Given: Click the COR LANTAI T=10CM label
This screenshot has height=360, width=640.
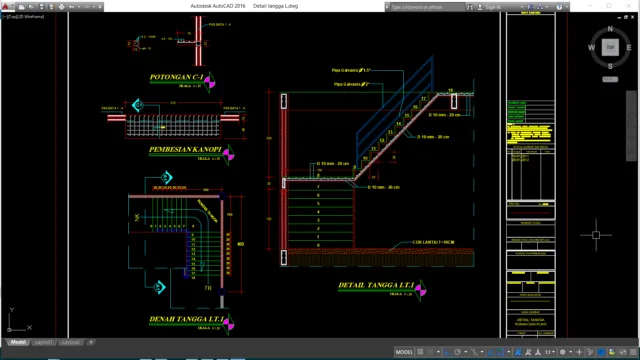Looking at the screenshot, I should 433,242.
